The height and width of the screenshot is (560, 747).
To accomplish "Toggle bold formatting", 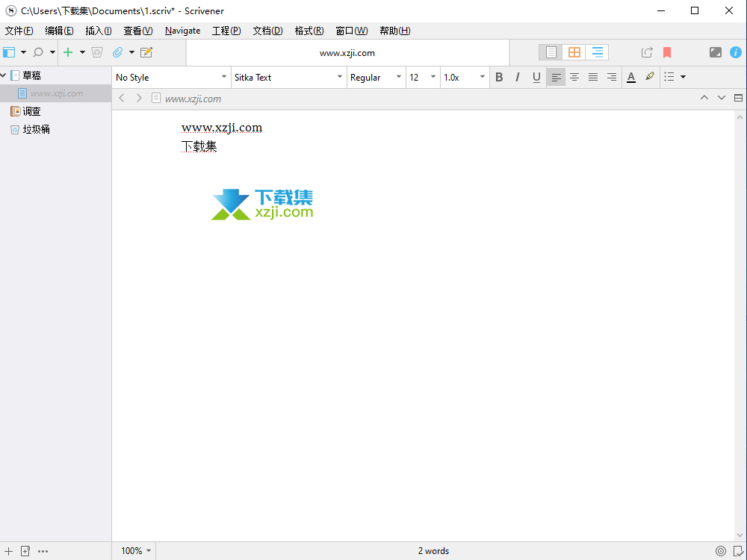I will [499, 77].
